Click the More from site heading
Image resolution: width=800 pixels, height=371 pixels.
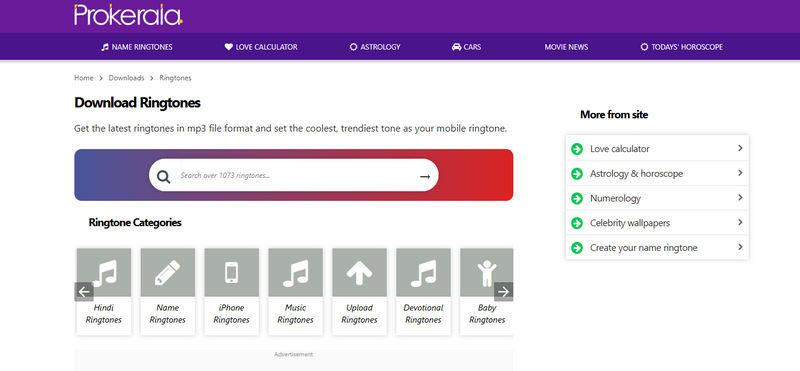point(614,115)
